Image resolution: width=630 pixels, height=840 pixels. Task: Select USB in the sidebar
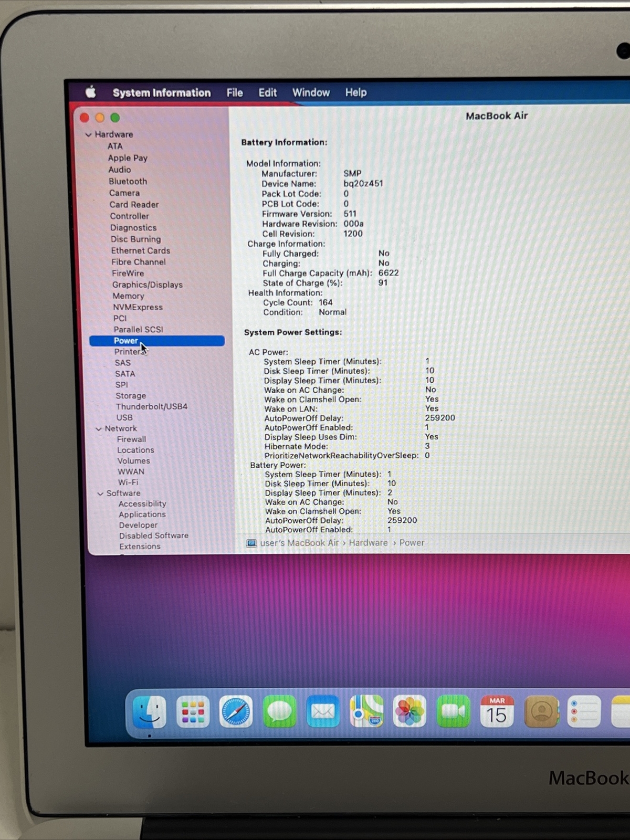[124, 418]
